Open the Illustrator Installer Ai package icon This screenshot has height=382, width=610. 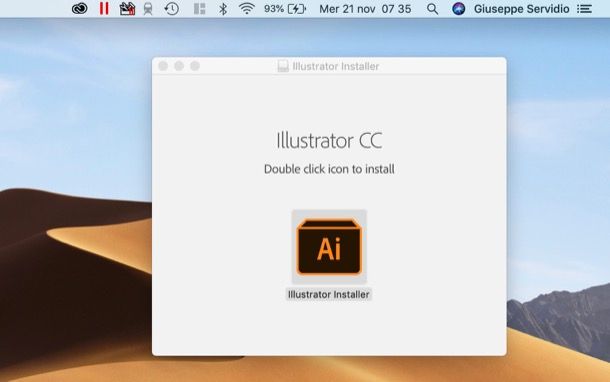[x=329, y=247]
